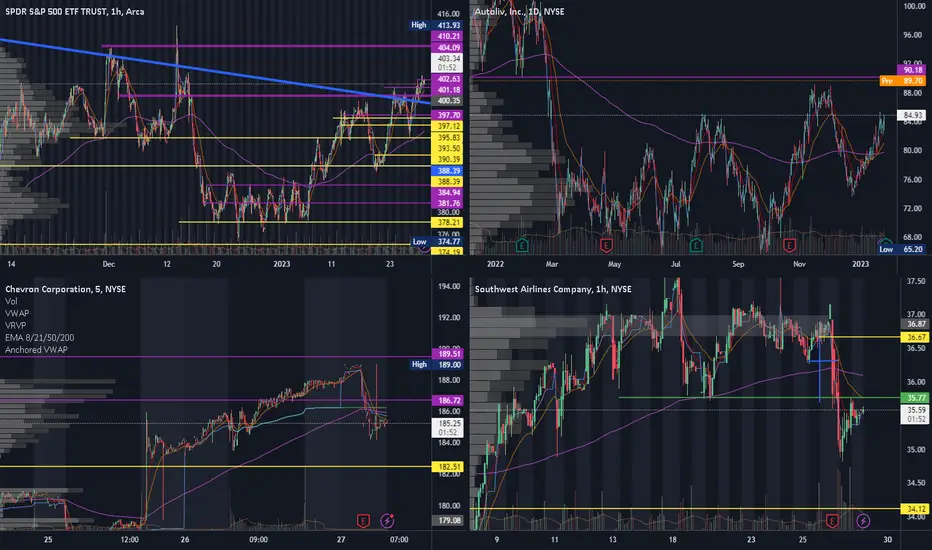Click the High 189.00 label on Chevron chart

pos(436,364)
